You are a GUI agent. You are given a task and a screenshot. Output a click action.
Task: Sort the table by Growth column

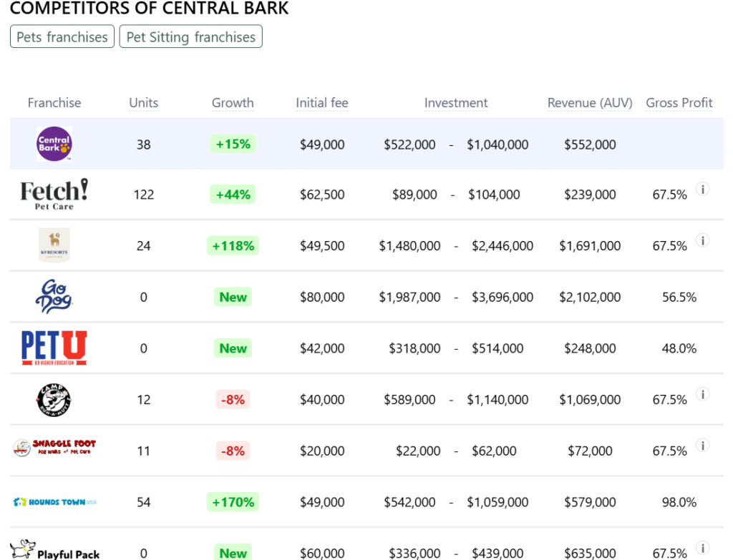233,103
